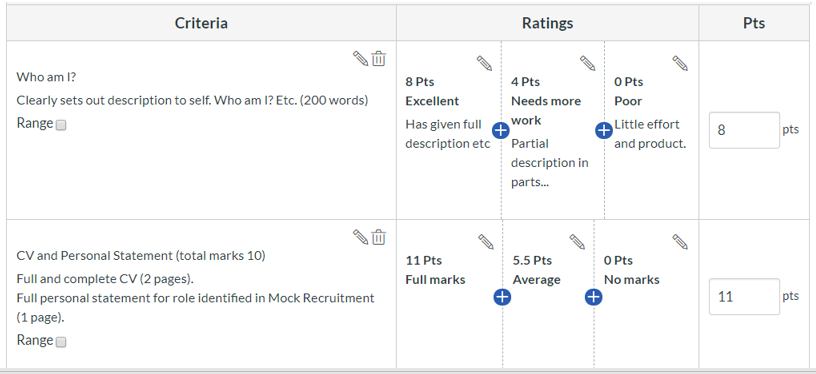Delete the 'Who am I?' criterion
The height and width of the screenshot is (374, 816).
[378, 59]
